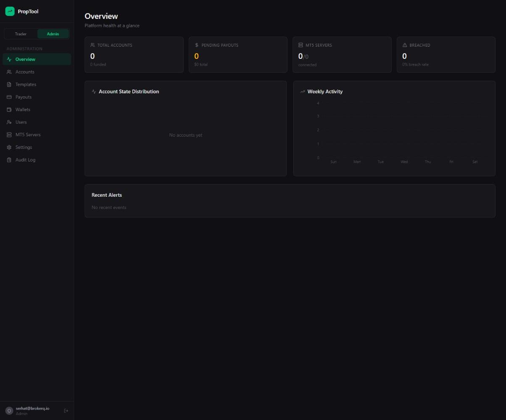Click the Pending Payouts dollar icon
Image resolution: width=506 pixels, height=420 pixels.
197,45
